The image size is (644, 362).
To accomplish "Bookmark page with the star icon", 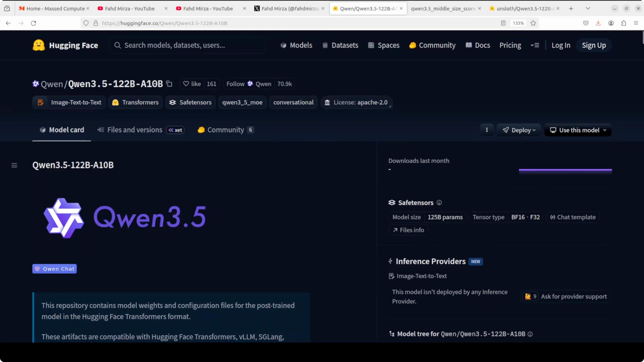I will [x=533, y=23].
